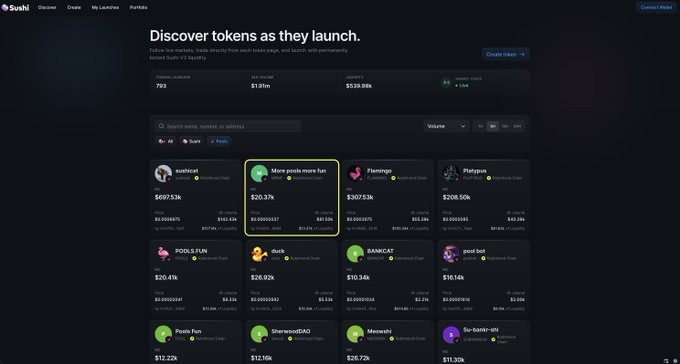This screenshot has height=364, width=680.
Task: Expand the Volume sort dropdown
Action: pyautogui.click(x=446, y=126)
